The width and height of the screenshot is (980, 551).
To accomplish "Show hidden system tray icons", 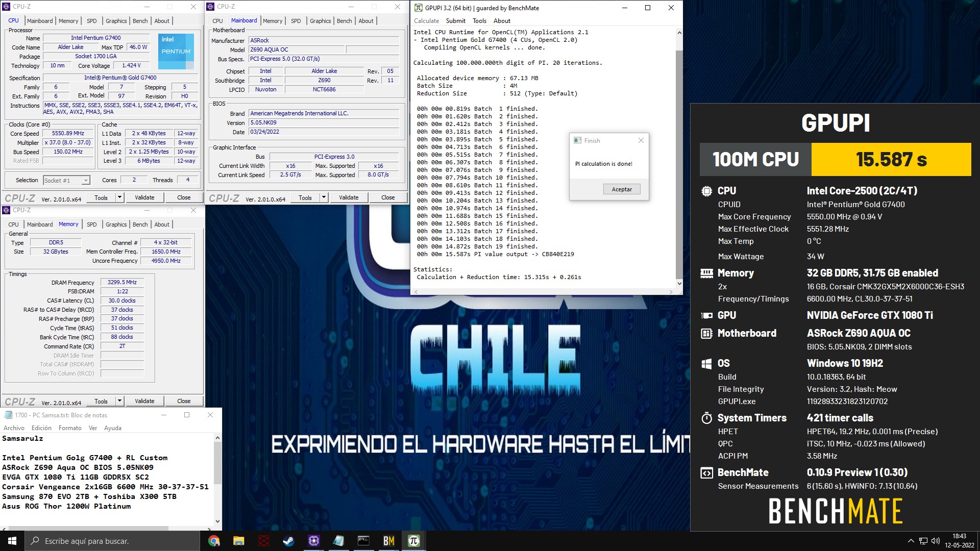I will click(911, 541).
